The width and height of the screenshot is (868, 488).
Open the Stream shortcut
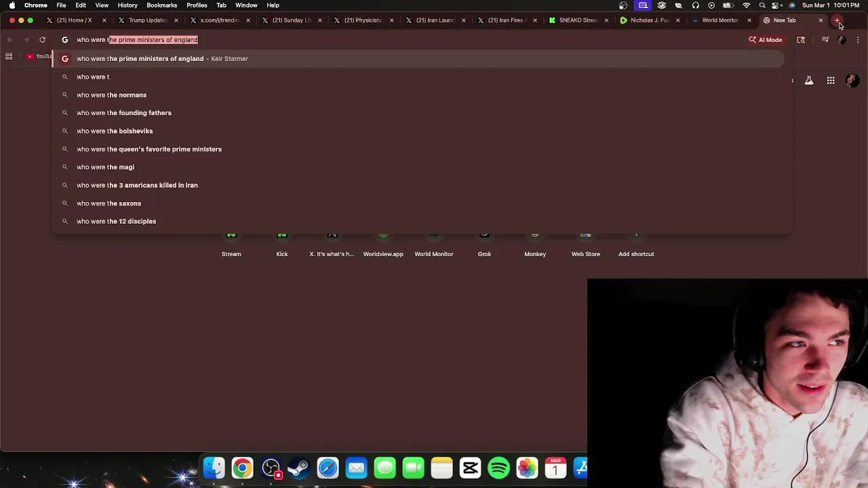click(231, 245)
